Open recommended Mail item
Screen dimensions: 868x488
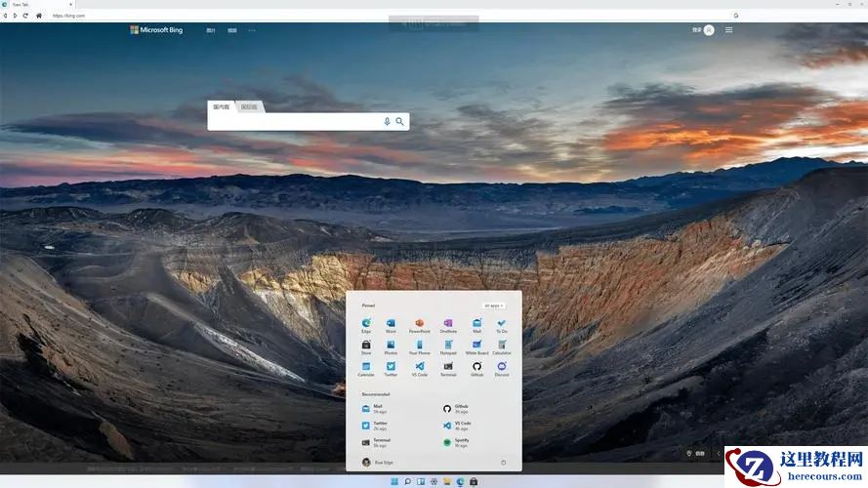[x=375, y=408]
